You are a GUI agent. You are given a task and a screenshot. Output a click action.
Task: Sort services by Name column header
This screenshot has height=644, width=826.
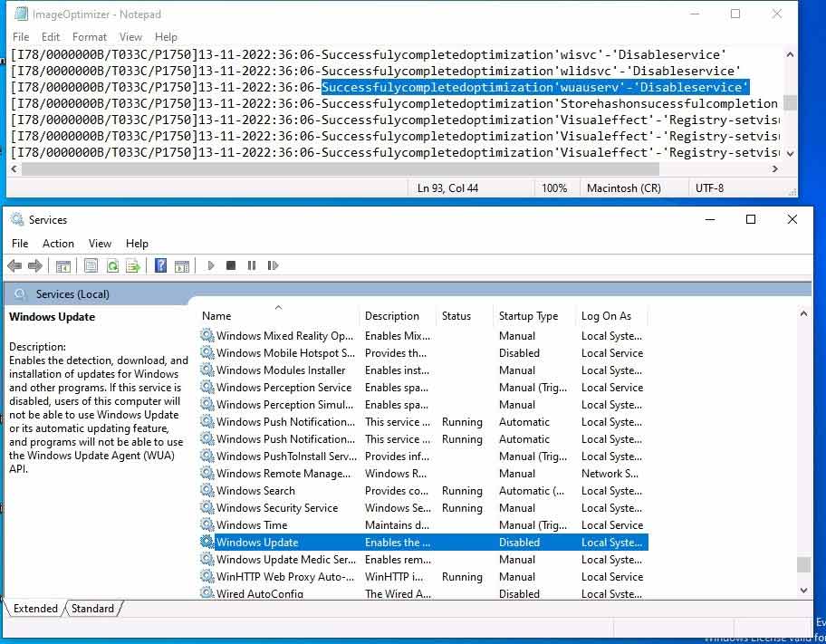pyautogui.click(x=278, y=316)
